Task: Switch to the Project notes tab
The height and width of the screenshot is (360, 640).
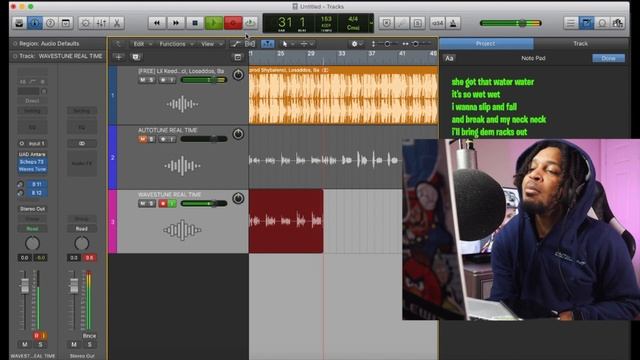Action: [x=486, y=43]
